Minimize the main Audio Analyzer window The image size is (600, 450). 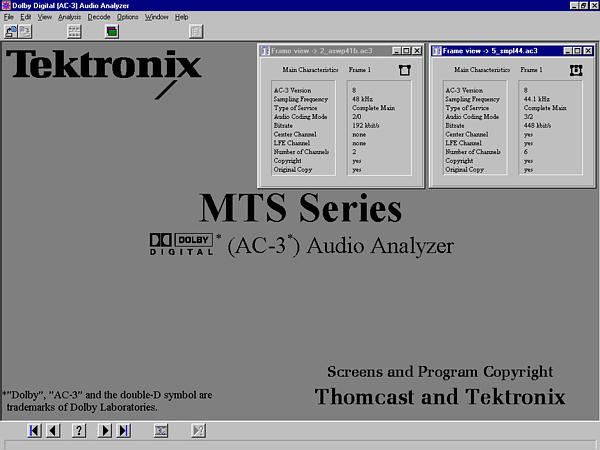click(x=574, y=5)
